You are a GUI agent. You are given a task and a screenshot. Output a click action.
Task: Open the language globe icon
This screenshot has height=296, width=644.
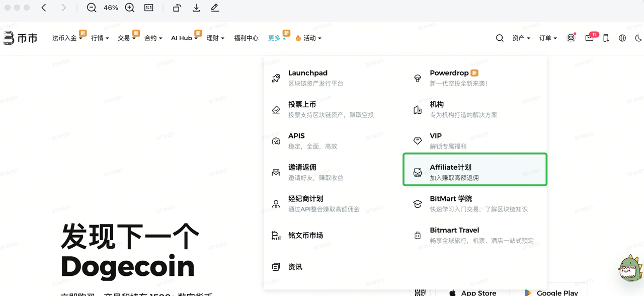pos(622,38)
